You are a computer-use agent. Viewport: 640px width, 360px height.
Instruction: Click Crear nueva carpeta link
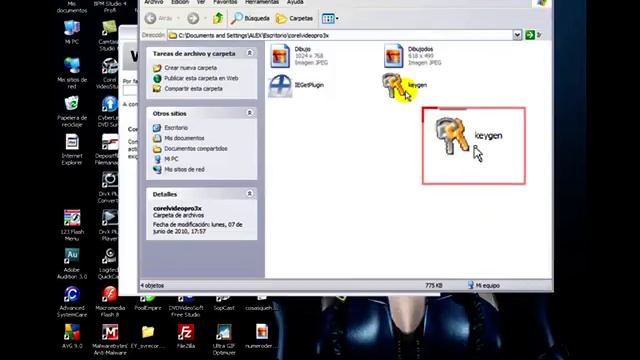[190, 68]
